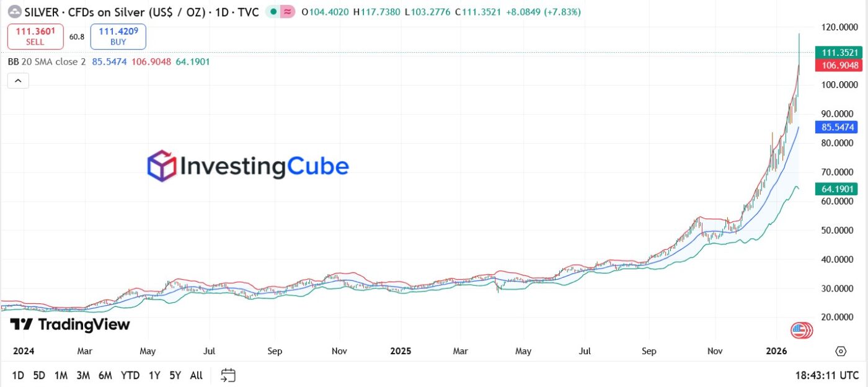
Task: Show the All time range
Action: pos(196,375)
